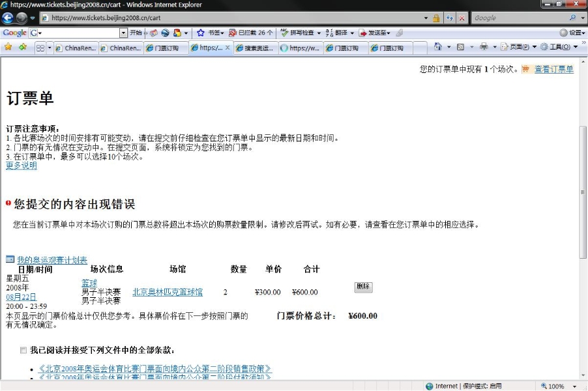This screenshot has width=588, height=391.
Task: Click the Refresh page icon
Action: pyautogui.click(x=449, y=18)
